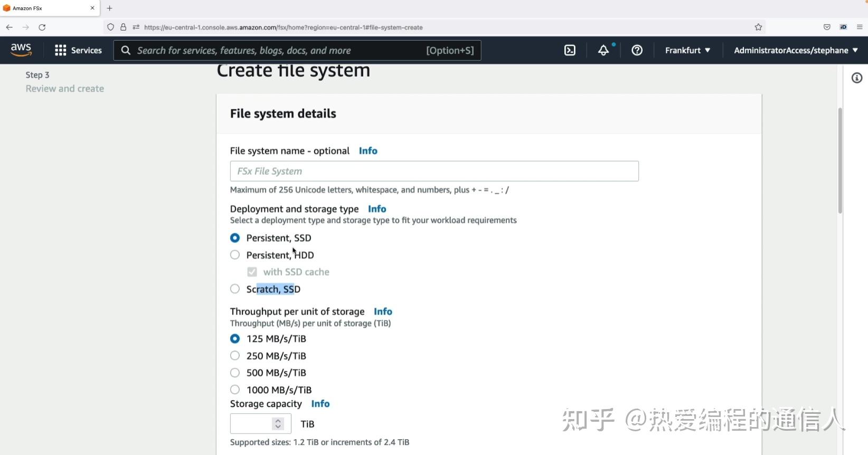Click the search magnifier icon
This screenshot has width=868, height=455.
click(x=126, y=50)
